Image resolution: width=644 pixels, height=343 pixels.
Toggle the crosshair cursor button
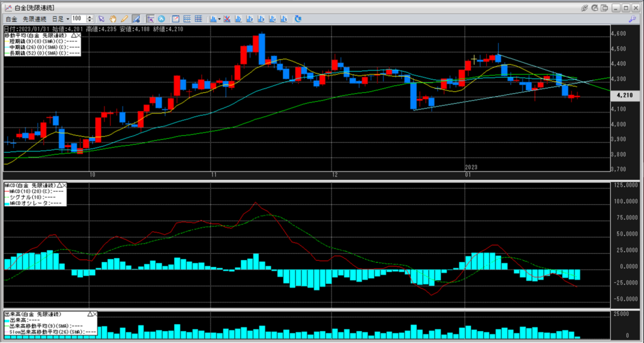[150, 19]
